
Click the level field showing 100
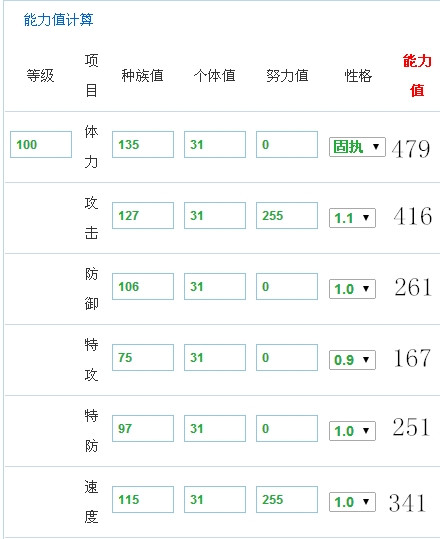coord(41,144)
